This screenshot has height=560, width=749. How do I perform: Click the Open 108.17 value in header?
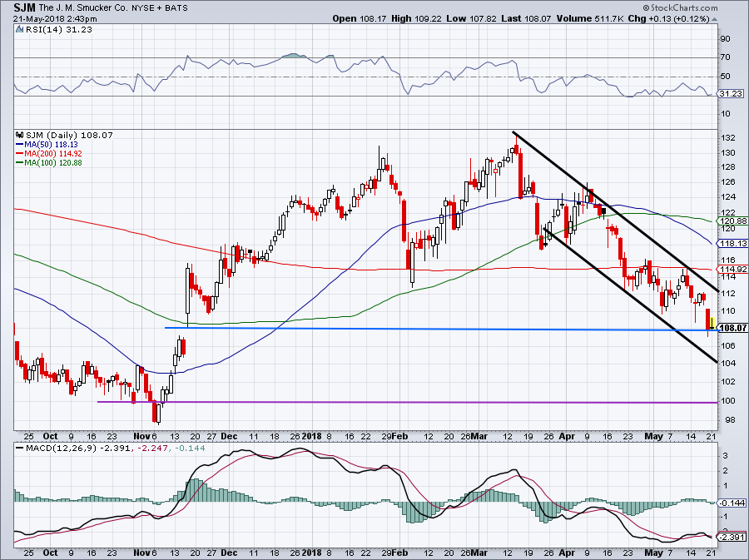[x=360, y=18]
